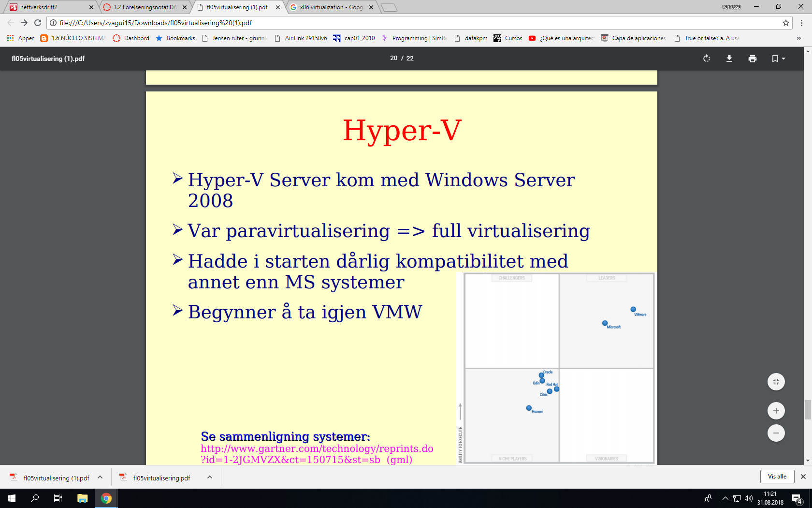The height and width of the screenshot is (508, 812).
Task: Open the True or false bookmark
Action: coord(706,38)
